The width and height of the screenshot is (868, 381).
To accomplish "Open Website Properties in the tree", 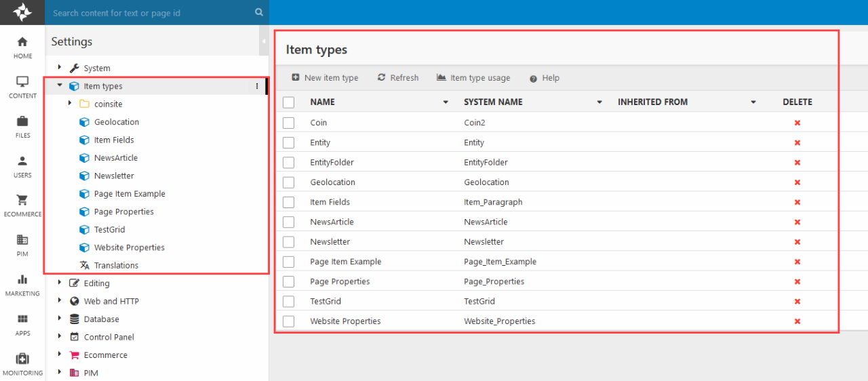I will click(x=129, y=247).
